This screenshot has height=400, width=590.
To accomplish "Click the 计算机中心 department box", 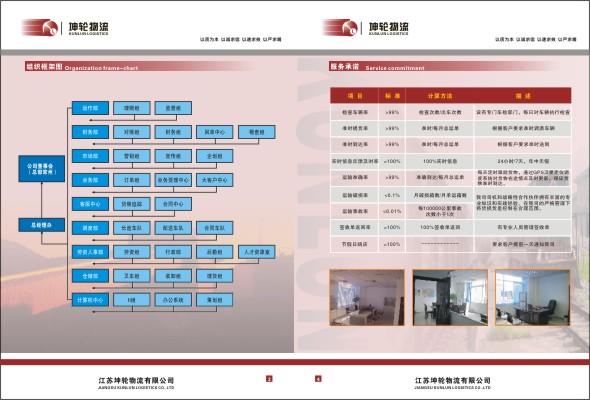I will [90, 300].
